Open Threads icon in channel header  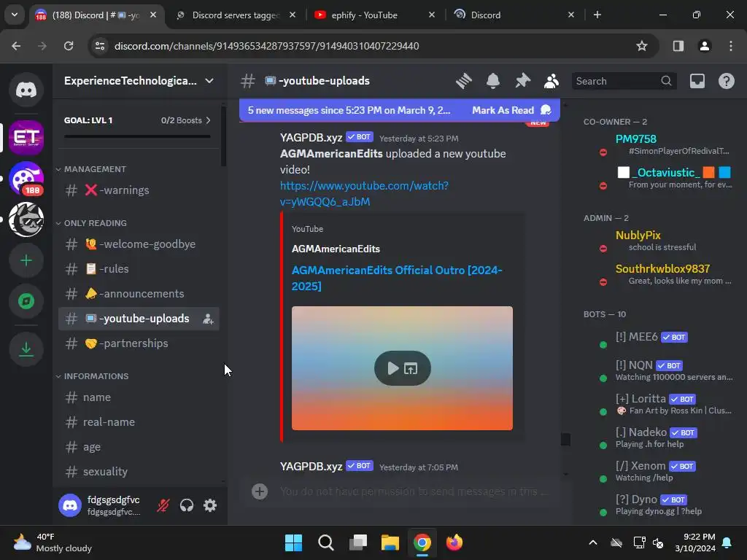[463, 81]
